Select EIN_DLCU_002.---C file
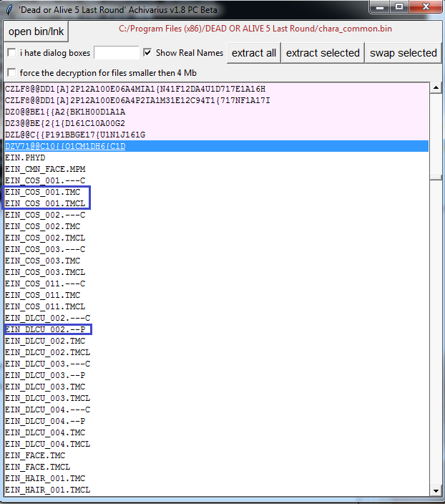Screen dimensions: 445x504 coord(217,318)
